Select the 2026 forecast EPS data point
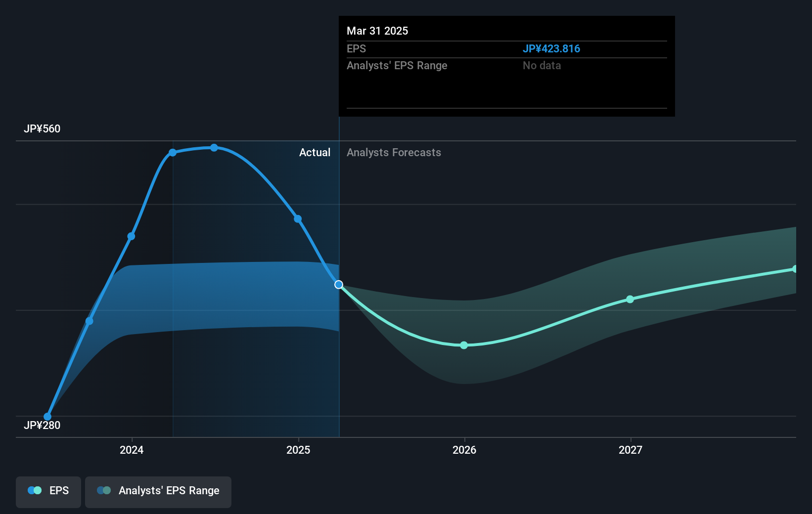The width and height of the screenshot is (812, 514). [464, 345]
